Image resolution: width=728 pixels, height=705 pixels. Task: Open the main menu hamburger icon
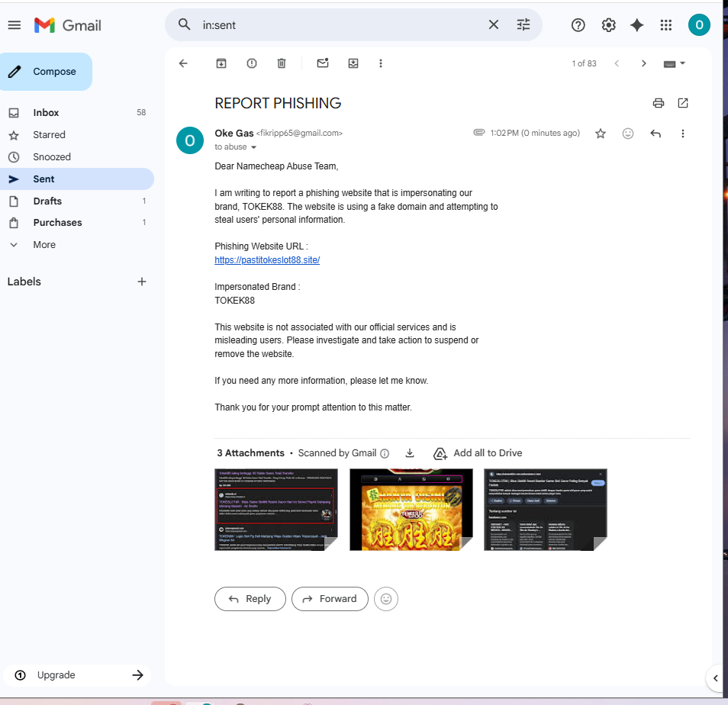(14, 25)
